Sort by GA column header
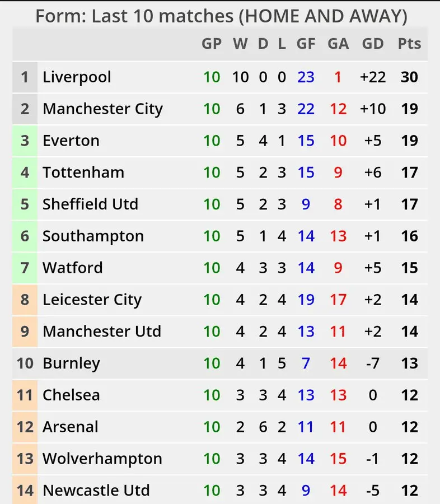The height and width of the screenshot is (504, 440). pyautogui.click(x=338, y=44)
